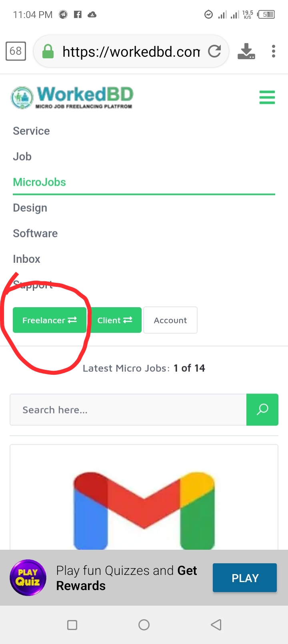Click the Account button
The image size is (288, 644).
pyautogui.click(x=170, y=320)
